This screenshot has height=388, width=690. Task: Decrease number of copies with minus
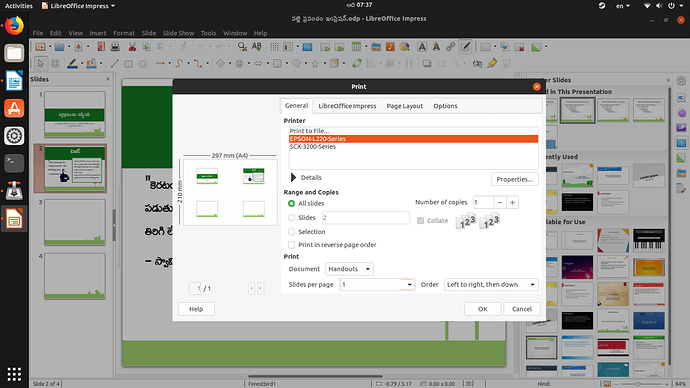click(x=499, y=202)
